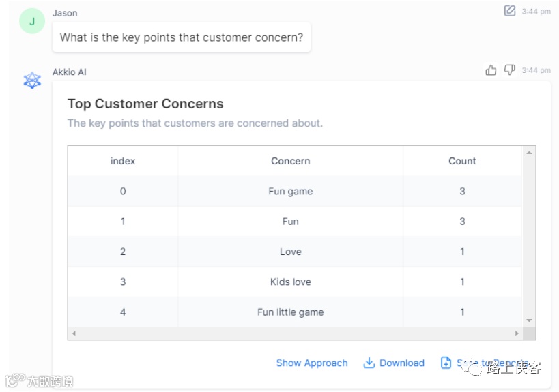Click the download arrow icon
559x392 pixels.
pyautogui.click(x=369, y=363)
